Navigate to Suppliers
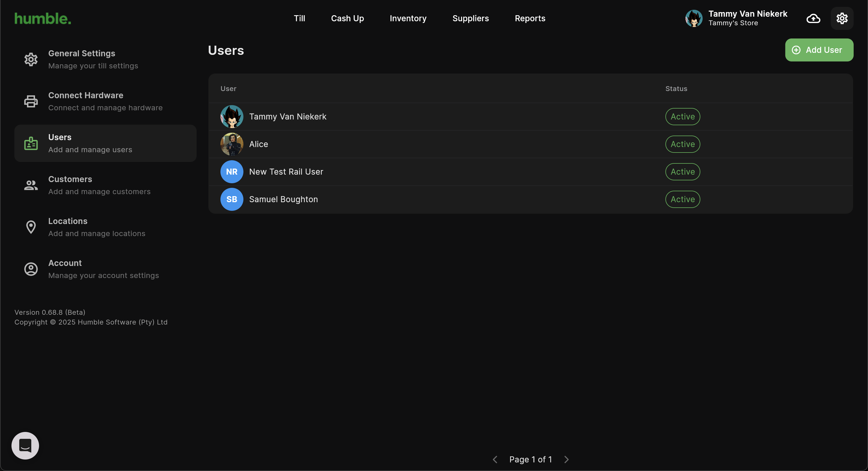The height and width of the screenshot is (471, 868). click(x=470, y=18)
